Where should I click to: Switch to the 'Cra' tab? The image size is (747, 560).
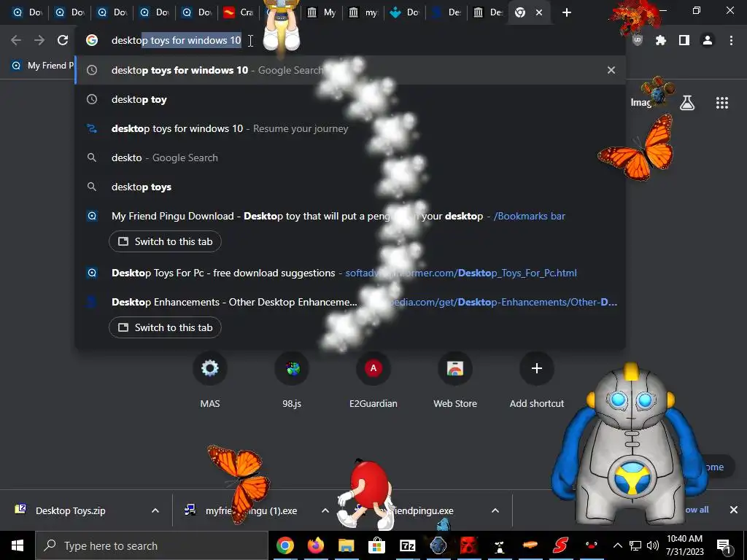(x=239, y=12)
